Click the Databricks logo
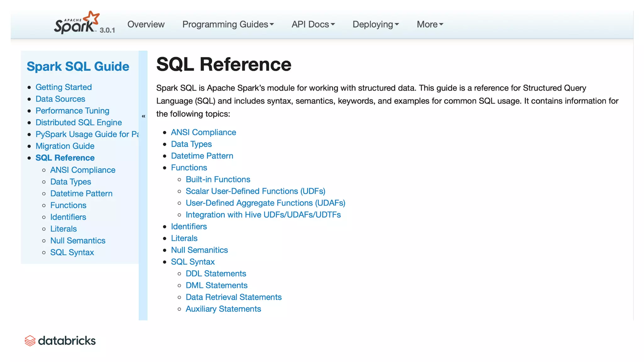This screenshot has width=644, height=362. 60,341
